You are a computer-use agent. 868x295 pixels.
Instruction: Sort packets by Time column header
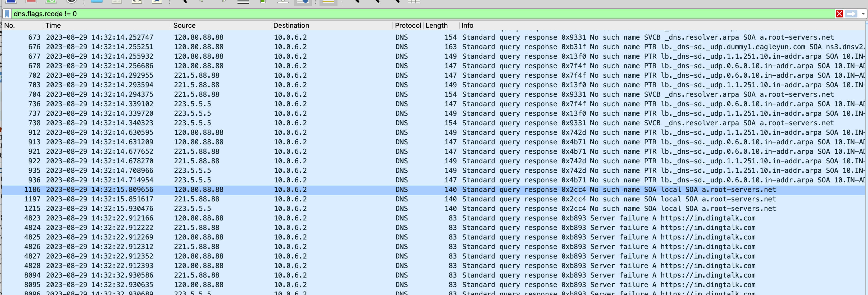107,25
